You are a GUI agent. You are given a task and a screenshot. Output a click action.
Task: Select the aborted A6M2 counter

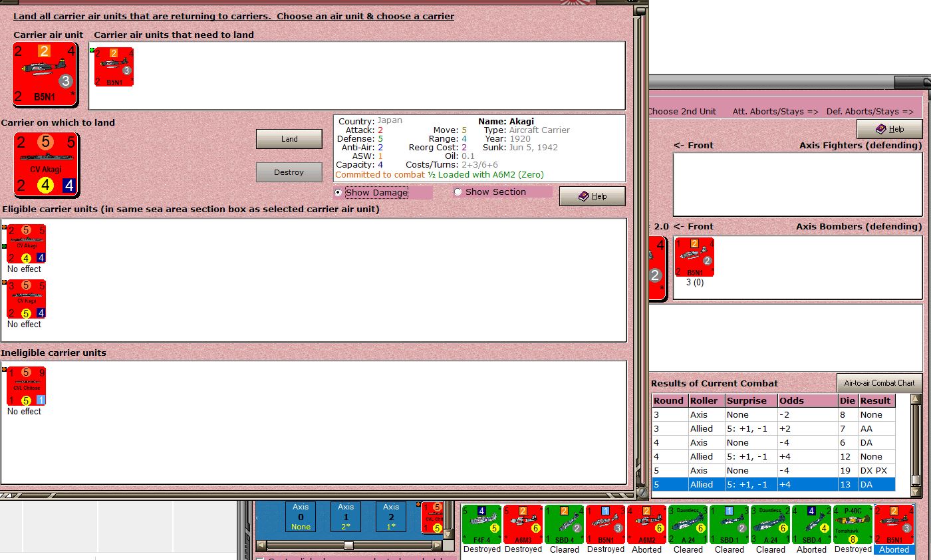[x=647, y=525]
